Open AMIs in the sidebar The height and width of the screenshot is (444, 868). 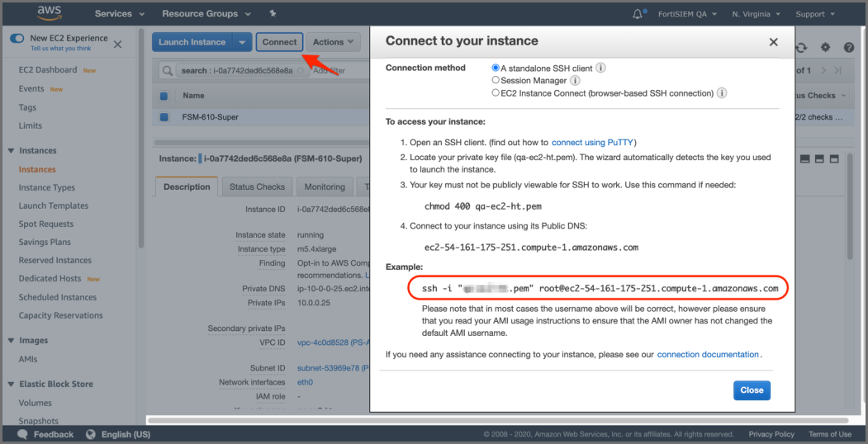(x=28, y=359)
